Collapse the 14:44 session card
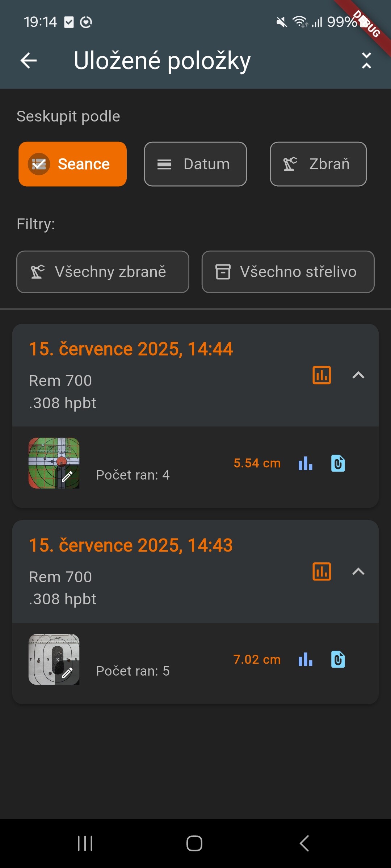 (358, 375)
